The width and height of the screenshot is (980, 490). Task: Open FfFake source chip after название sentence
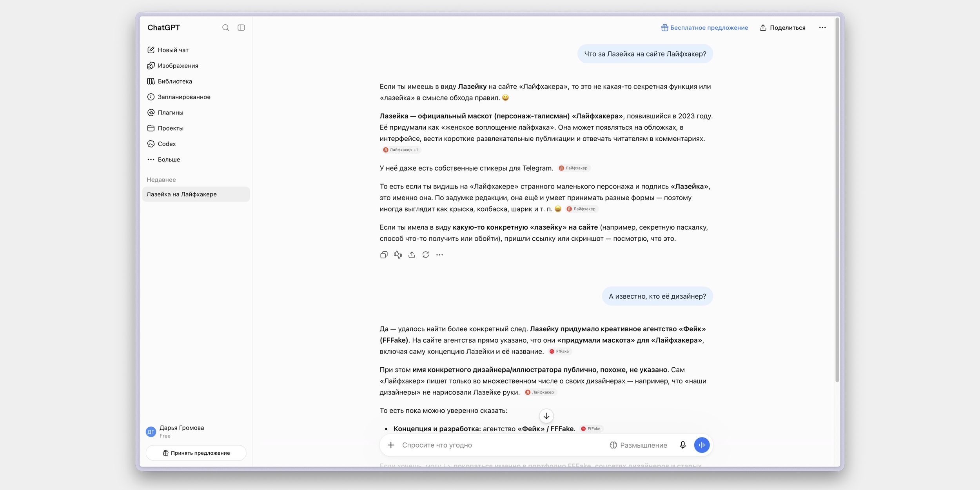[560, 351]
